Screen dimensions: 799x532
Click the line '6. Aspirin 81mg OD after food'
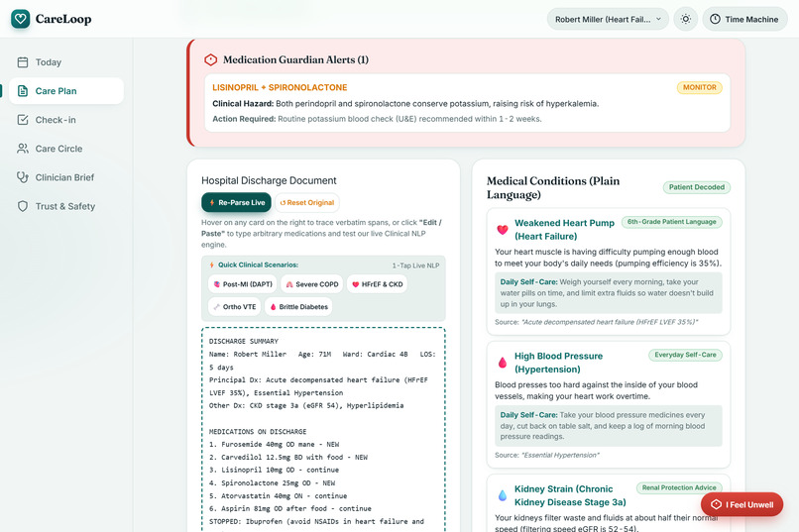click(290, 508)
